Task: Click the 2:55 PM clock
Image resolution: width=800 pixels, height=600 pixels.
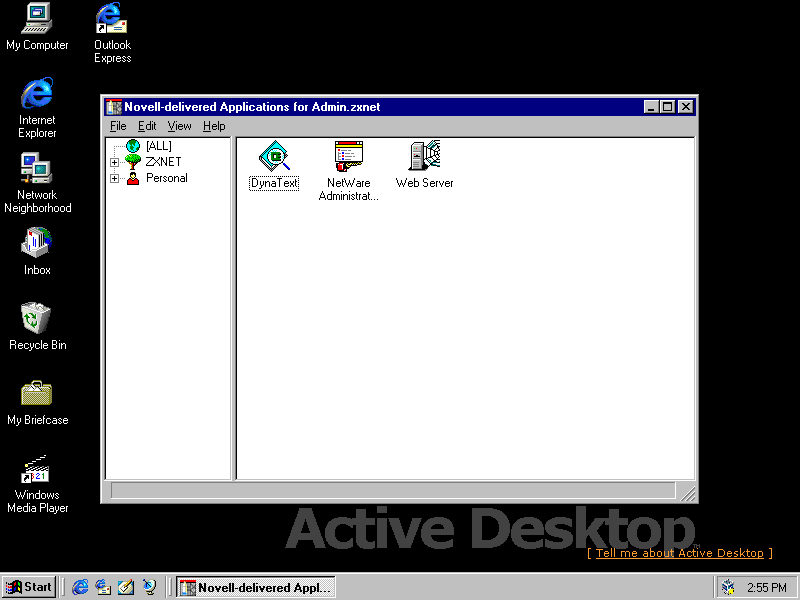Action: coord(767,588)
